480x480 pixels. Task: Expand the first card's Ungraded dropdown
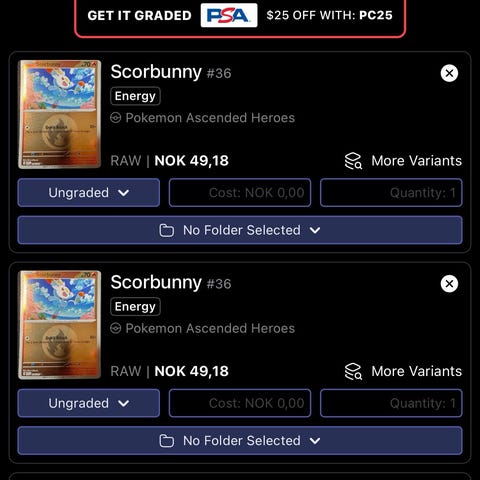click(89, 193)
